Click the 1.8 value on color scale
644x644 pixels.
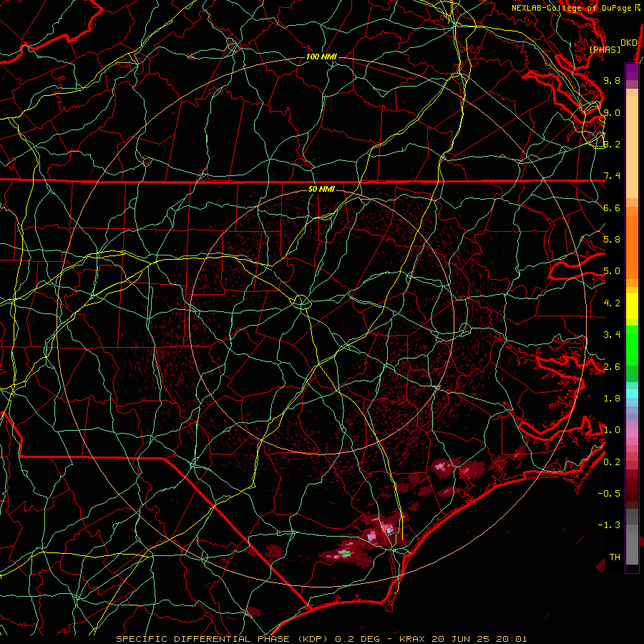tap(612, 399)
